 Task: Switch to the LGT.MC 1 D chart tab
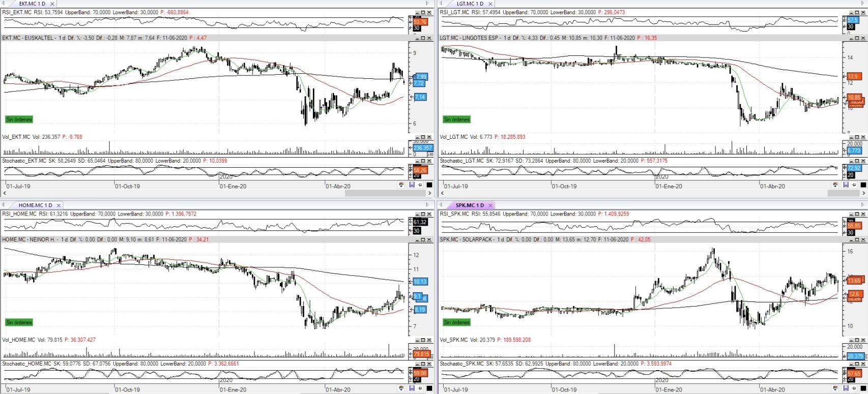pos(470,4)
